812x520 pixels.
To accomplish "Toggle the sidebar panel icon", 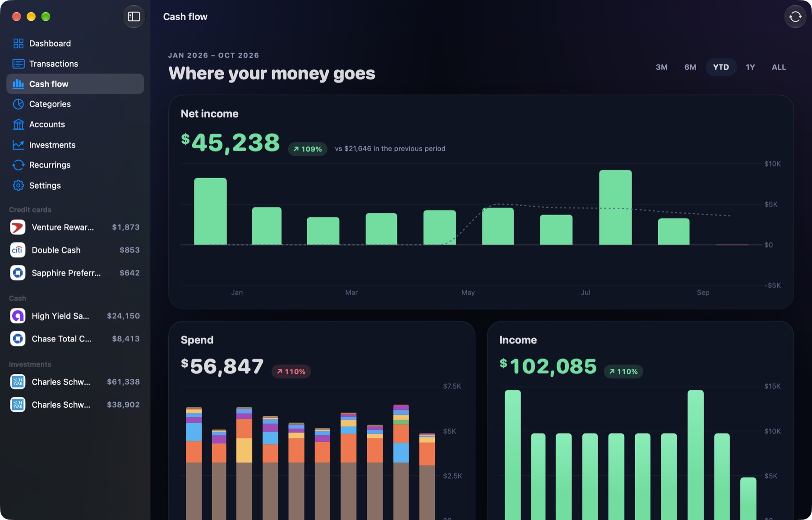I will [x=134, y=17].
